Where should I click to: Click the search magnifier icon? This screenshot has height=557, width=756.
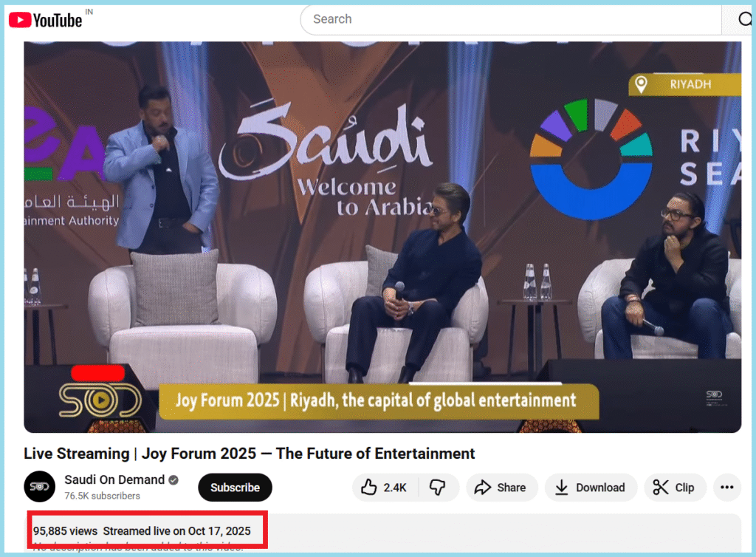click(x=744, y=20)
